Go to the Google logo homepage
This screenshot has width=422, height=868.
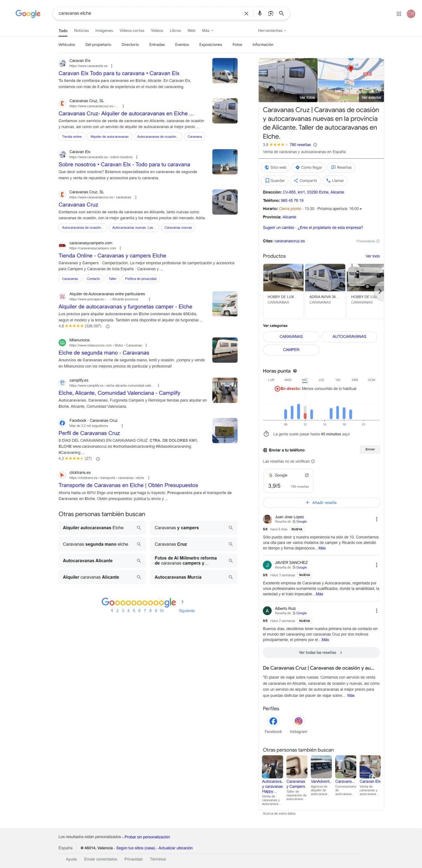click(28, 14)
